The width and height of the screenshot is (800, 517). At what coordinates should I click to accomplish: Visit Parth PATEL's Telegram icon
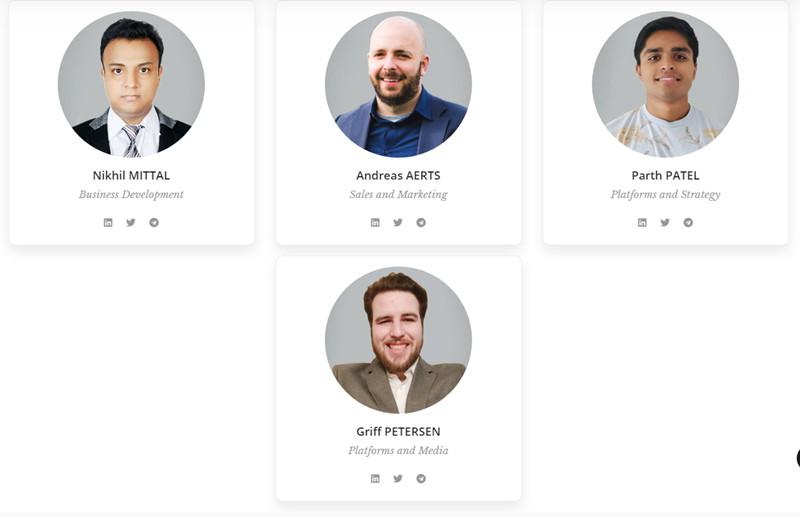pyautogui.click(x=688, y=223)
